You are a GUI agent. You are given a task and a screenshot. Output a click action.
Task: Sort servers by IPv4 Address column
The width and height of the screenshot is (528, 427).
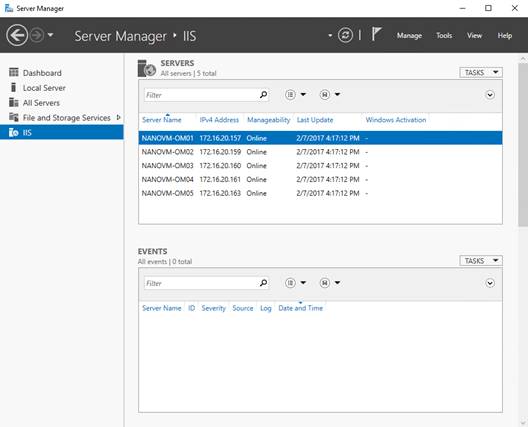tap(219, 120)
